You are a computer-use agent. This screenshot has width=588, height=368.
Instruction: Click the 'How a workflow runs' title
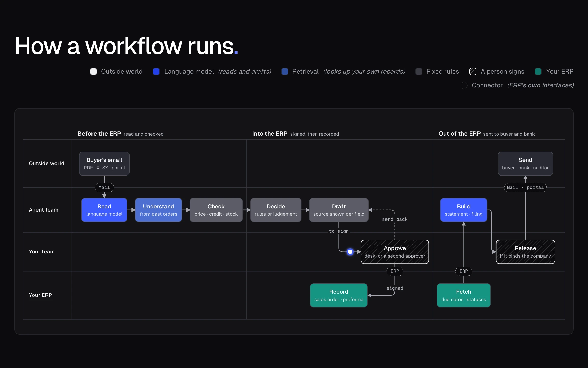coord(127,46)
